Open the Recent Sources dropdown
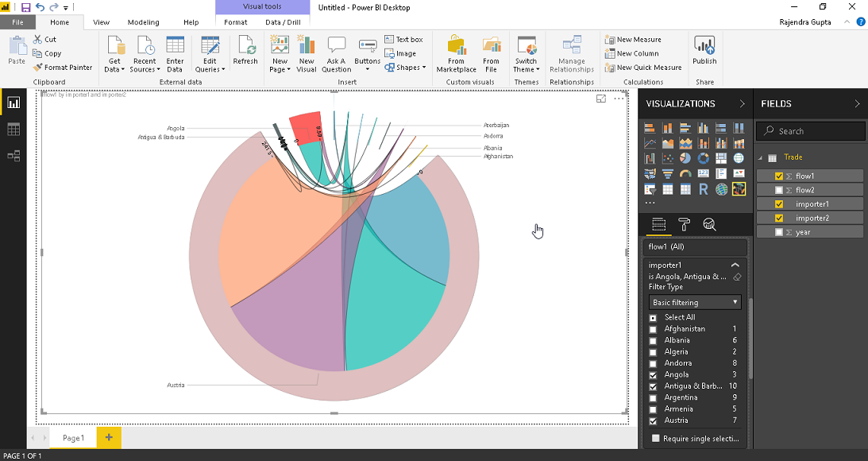 click(x=145, y=55)
